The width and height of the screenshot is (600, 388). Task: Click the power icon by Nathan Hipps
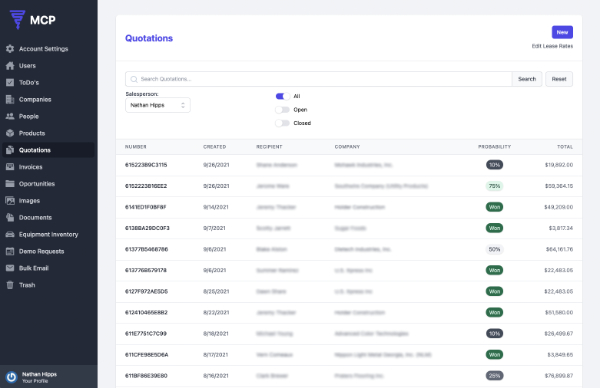[11, 377]
